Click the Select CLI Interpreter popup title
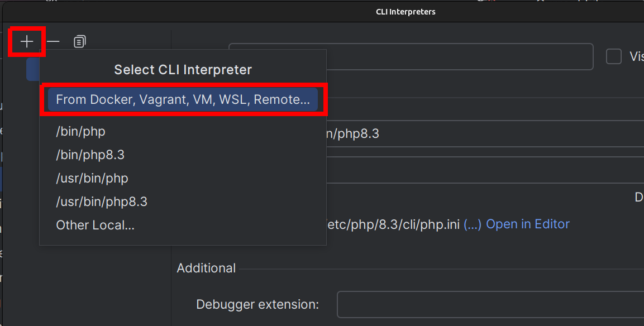 tap(183, 70)
